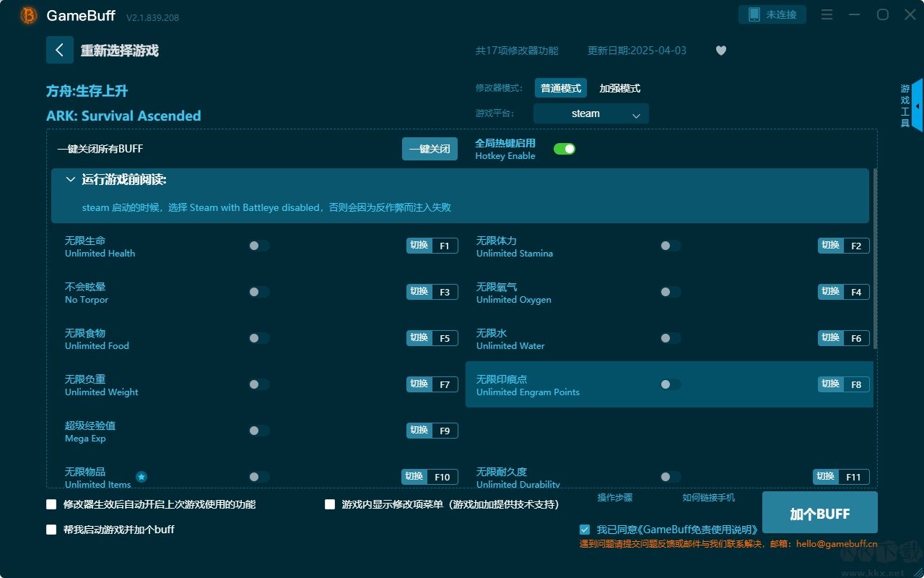The width and height of the screenshot is (924, 578).
Task: Click the version V2.1.839.208 label
Action: 152,17
